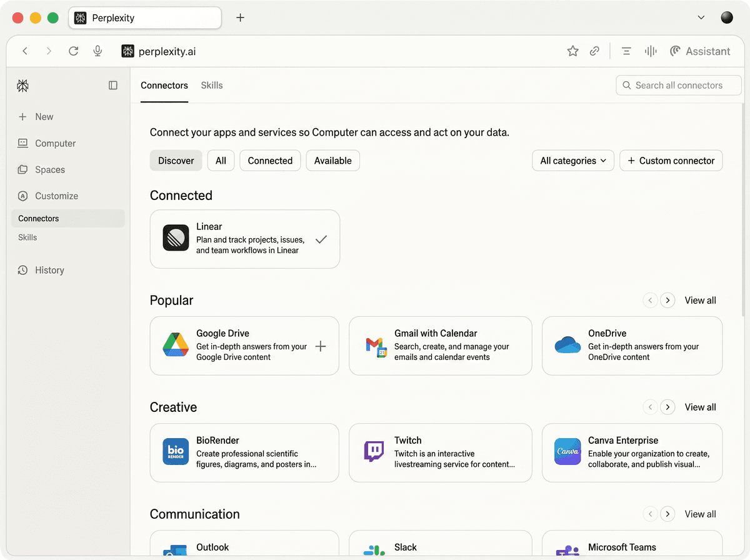Image resolution: width=750 pixels, height=560 pixels.
Task: Click the Twitch logo icon
Action: pos(374,452)
